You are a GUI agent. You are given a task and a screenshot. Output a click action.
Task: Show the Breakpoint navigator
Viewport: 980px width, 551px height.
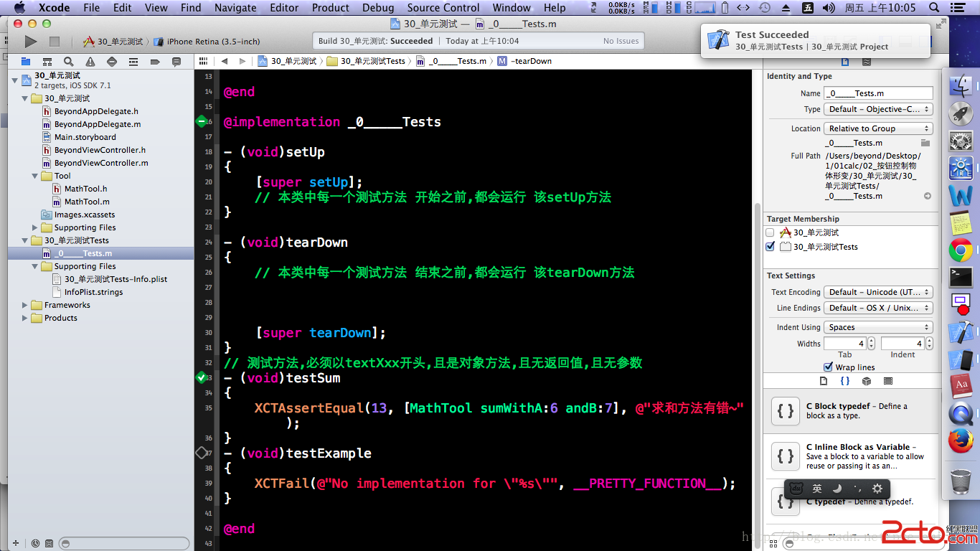tap(154, 62)
